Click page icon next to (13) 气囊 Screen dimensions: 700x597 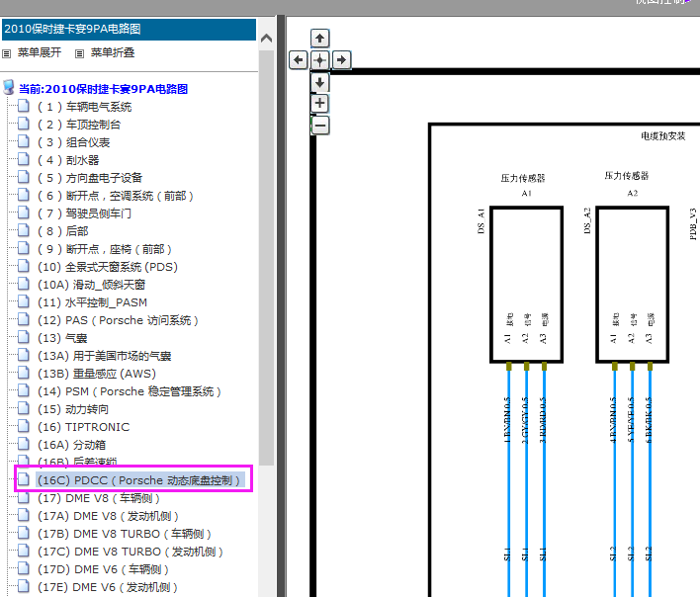coord(24,337)
